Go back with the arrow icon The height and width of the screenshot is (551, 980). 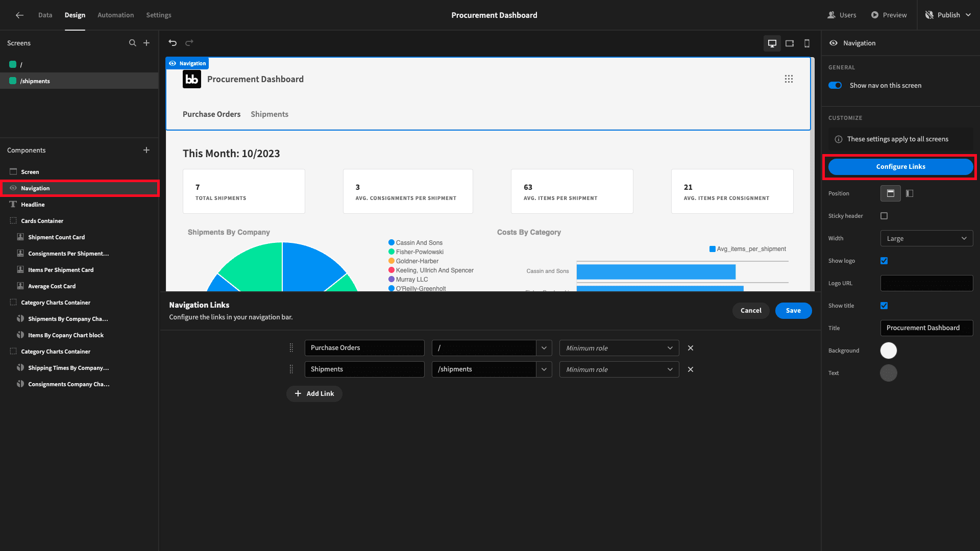[19, 15]
